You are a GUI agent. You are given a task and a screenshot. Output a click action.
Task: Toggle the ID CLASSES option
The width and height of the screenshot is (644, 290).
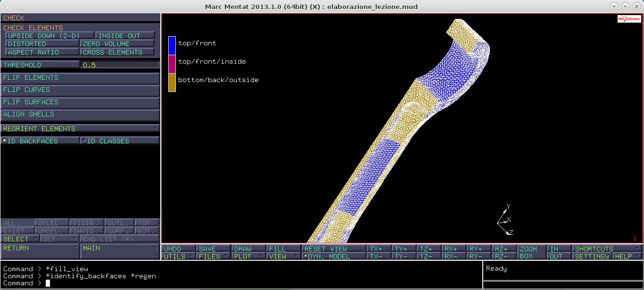click(120, 141)
